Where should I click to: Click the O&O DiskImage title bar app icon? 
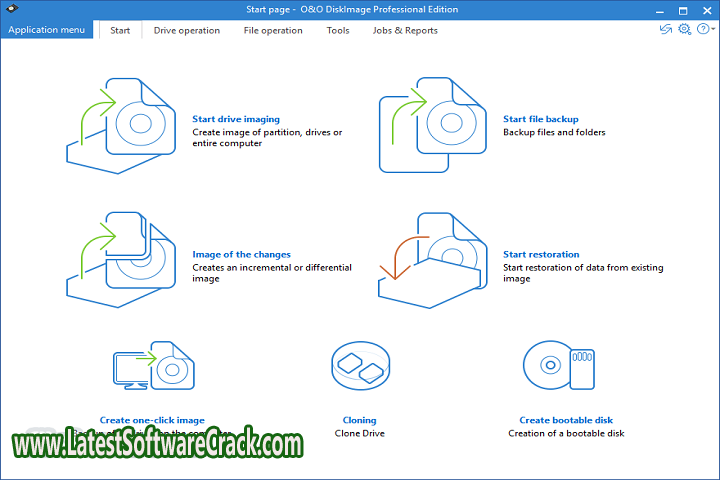[12, 8]
